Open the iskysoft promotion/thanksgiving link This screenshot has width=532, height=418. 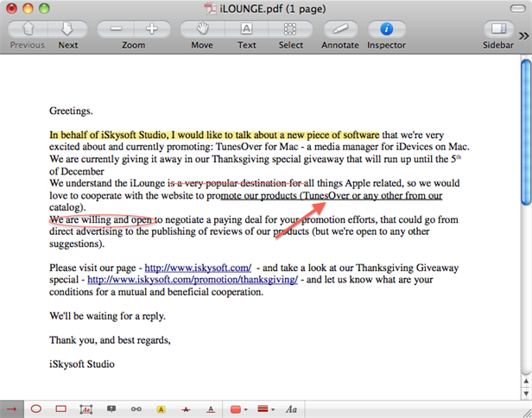[193, 280]
